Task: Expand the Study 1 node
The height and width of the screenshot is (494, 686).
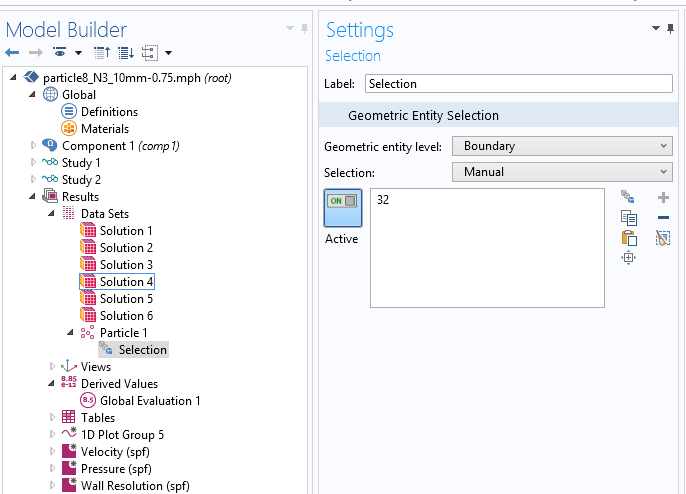Action: [34, 163]
